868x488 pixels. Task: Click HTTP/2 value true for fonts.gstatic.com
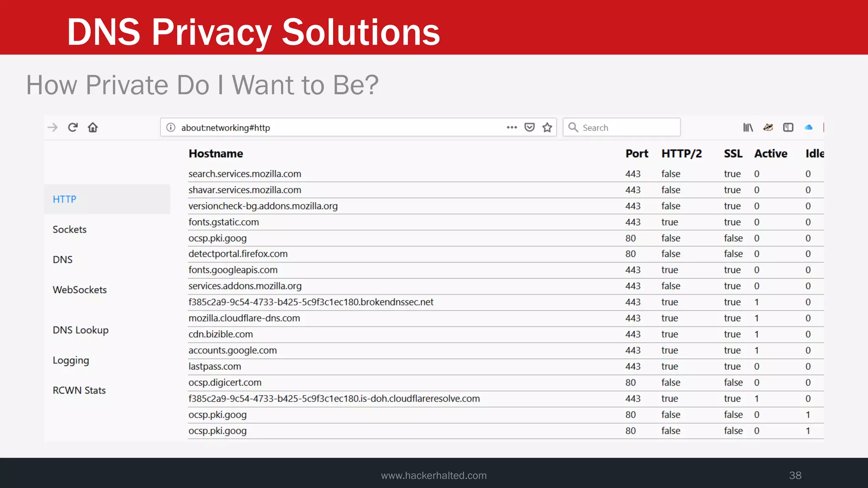(670, 222)
